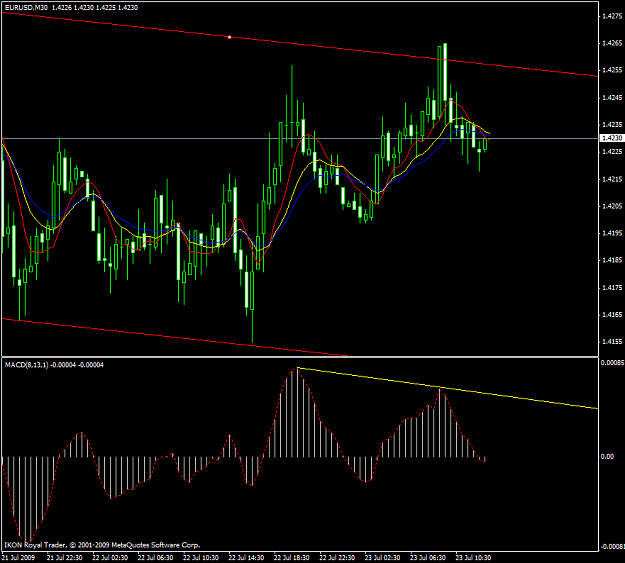Click the 22 Jul 22:30 time label
The height and width of the screenshot is (563, 625).
pyautogui.click(x=337, y=557)
